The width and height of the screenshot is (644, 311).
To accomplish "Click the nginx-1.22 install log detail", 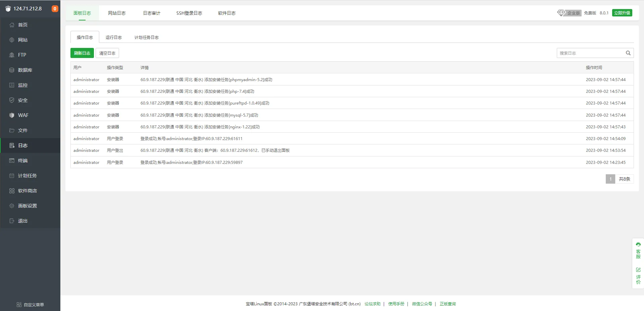I will (200, 127).
